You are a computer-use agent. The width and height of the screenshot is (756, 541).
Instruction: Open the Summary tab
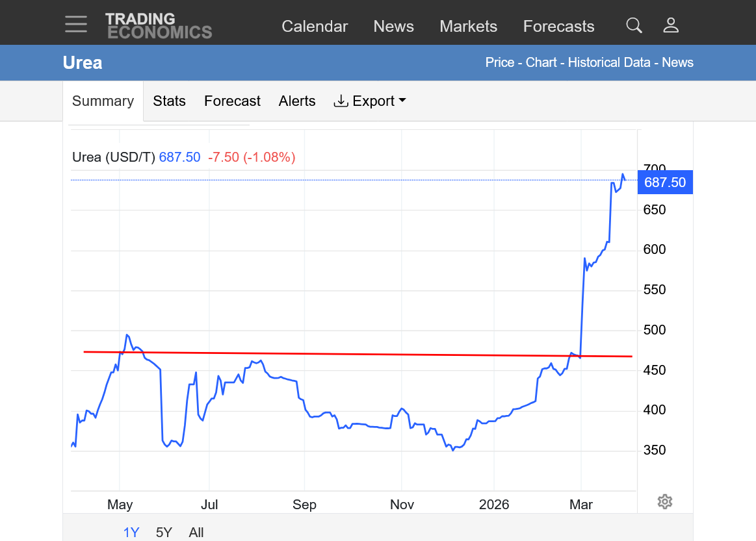click(x=103, y=101)
